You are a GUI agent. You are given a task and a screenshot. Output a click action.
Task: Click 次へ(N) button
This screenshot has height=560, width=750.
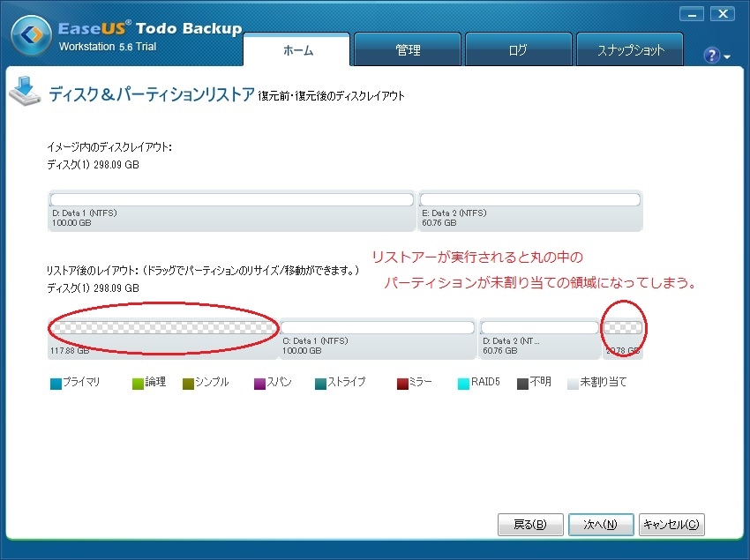tap(601, 525)
